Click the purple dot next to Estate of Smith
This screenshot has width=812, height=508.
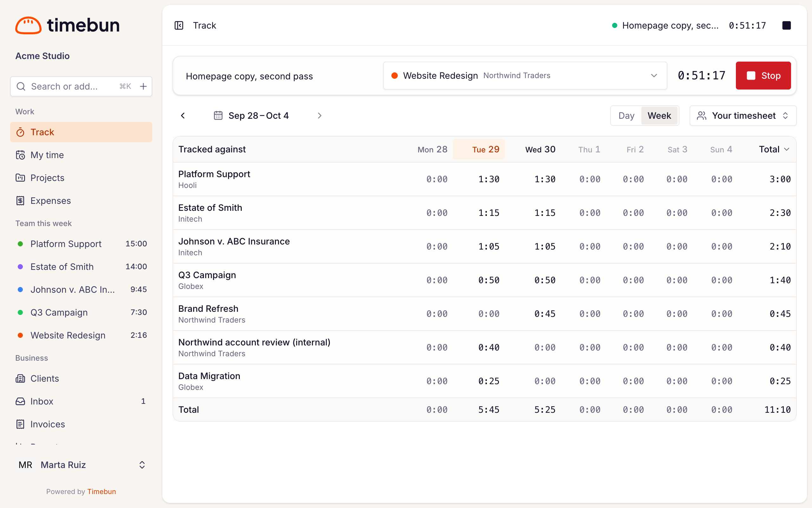click(x=20, y=266)
